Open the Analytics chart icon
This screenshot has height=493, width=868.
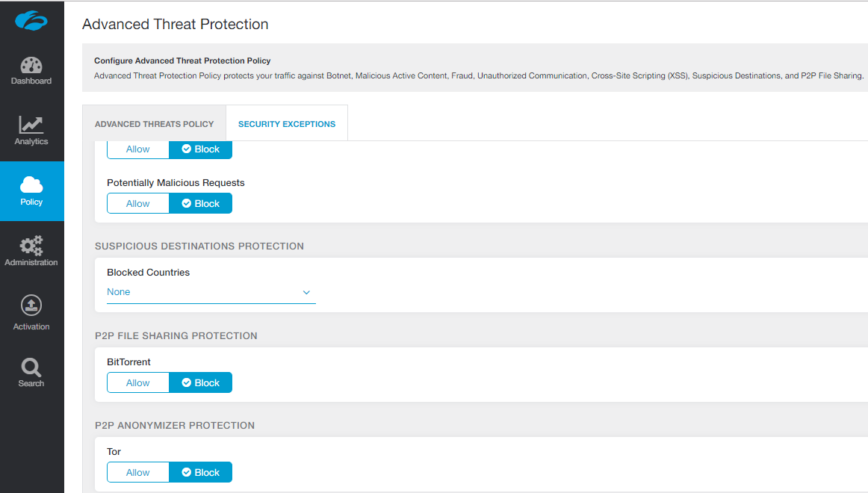31,125
